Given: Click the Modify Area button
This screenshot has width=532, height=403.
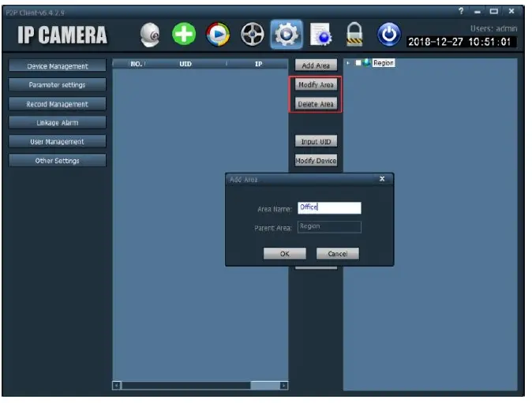Looking at the screenshot, I should 316,84.
